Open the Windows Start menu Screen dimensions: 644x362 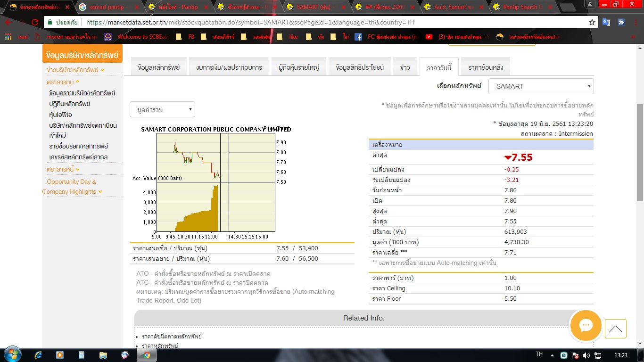coord(12,355)
